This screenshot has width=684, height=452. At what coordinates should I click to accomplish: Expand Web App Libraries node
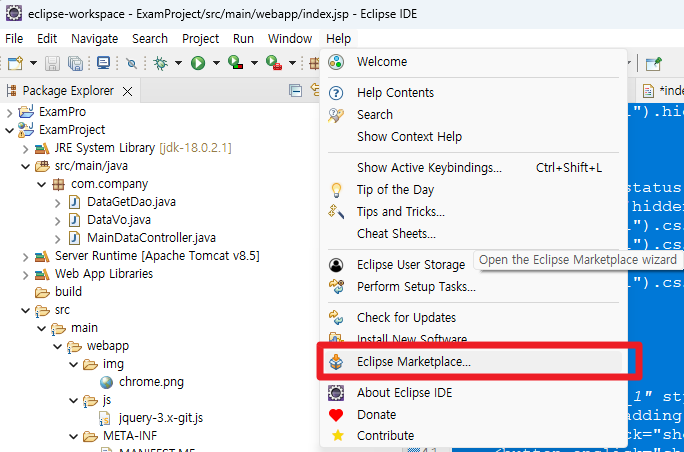(x=26, y=274)
